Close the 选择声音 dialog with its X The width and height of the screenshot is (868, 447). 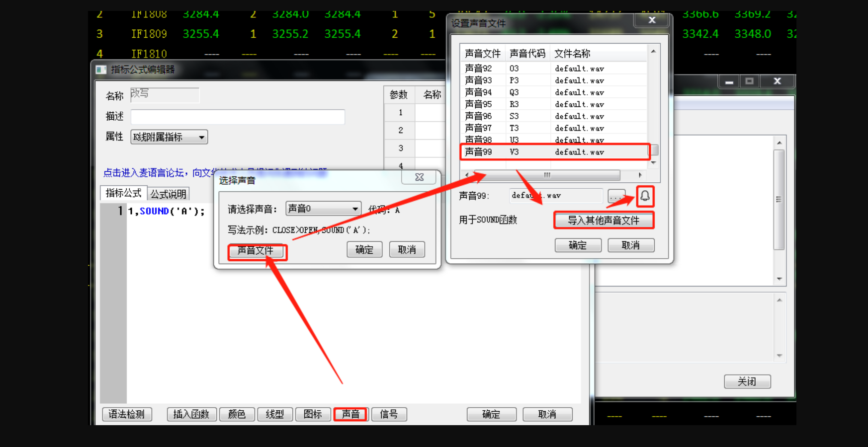pyautogui.click(x=419, y=177)
